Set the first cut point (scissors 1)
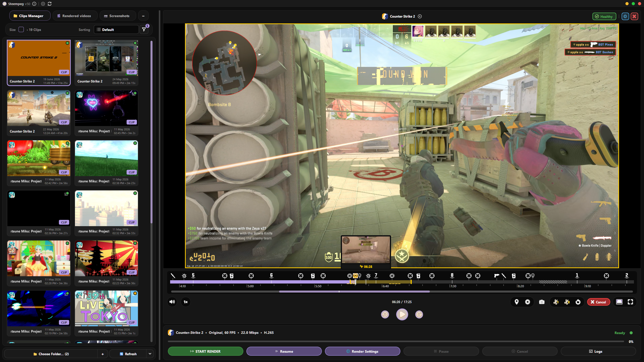The width and height of the screenshot is (644, 362). pos(556,302)
